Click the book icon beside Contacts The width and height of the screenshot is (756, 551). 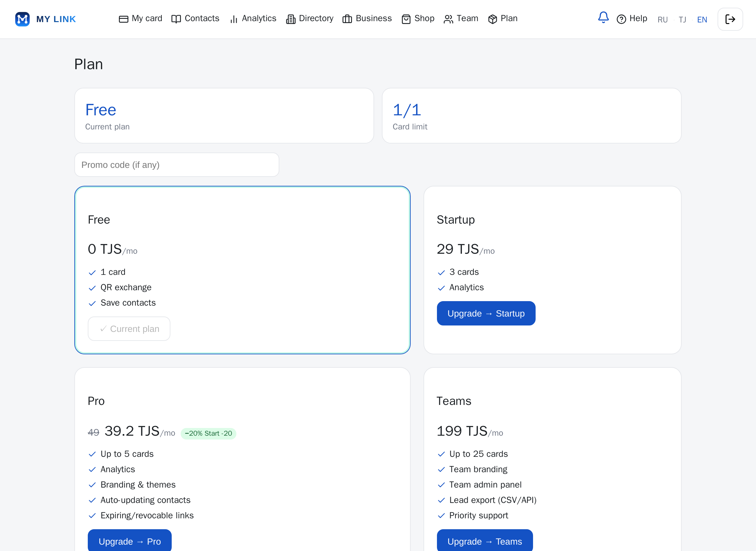pos(176,19)
